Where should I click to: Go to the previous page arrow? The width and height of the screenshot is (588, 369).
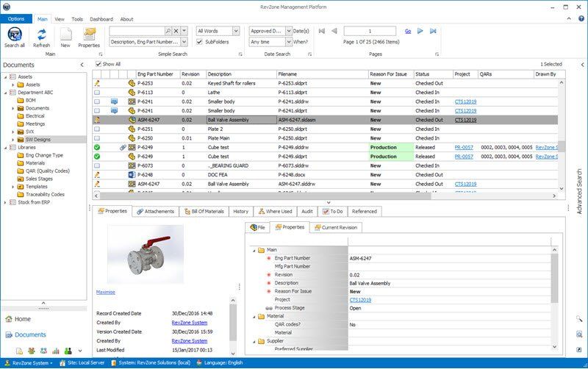coord(334,31)
